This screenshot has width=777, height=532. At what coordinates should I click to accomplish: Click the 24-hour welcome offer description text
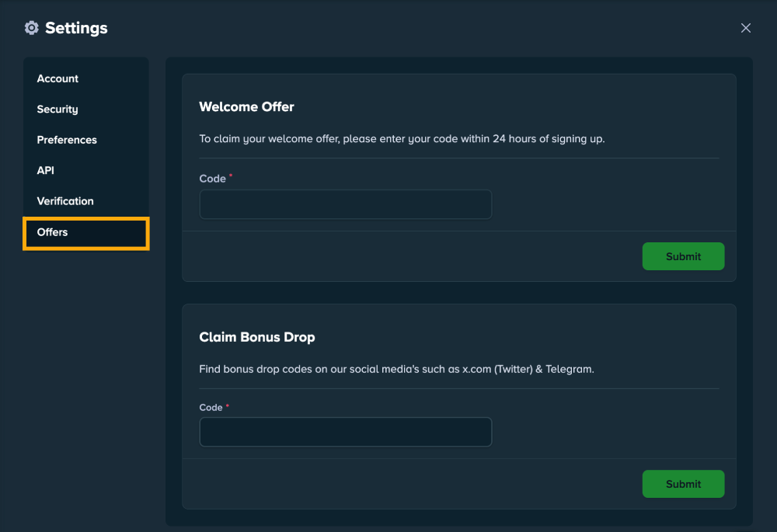click(x=402, y=139)
